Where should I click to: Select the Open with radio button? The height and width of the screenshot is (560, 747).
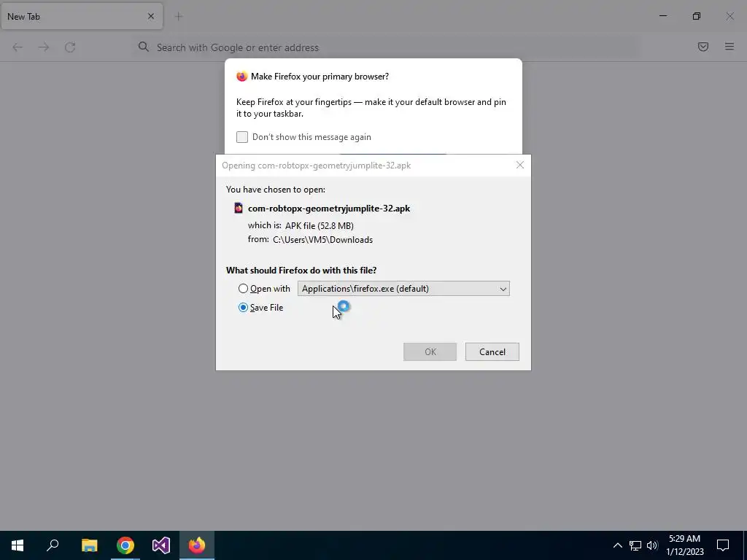click(x=243, y=289)
